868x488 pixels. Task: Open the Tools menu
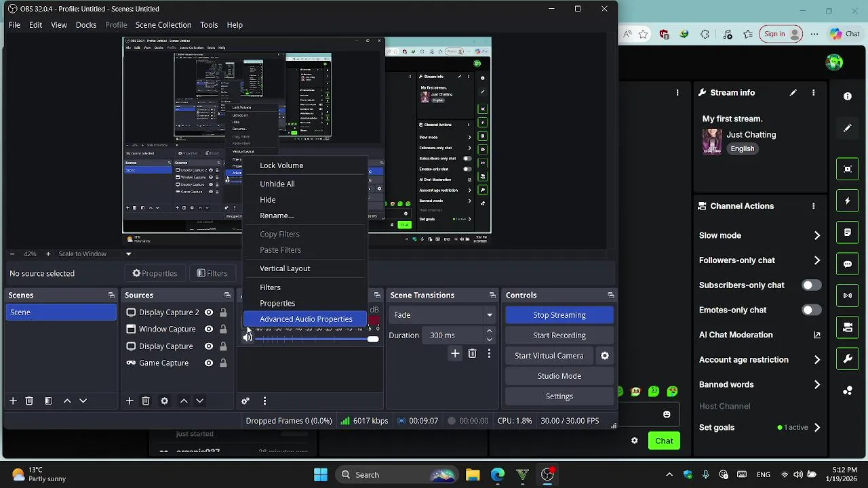(x=209, y=25)
